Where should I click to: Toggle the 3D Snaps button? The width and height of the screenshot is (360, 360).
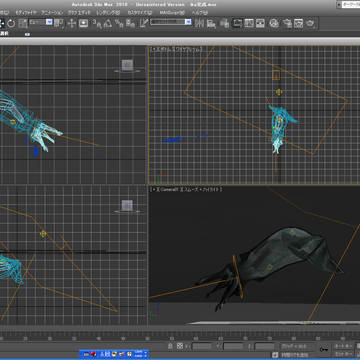point(96,23)
